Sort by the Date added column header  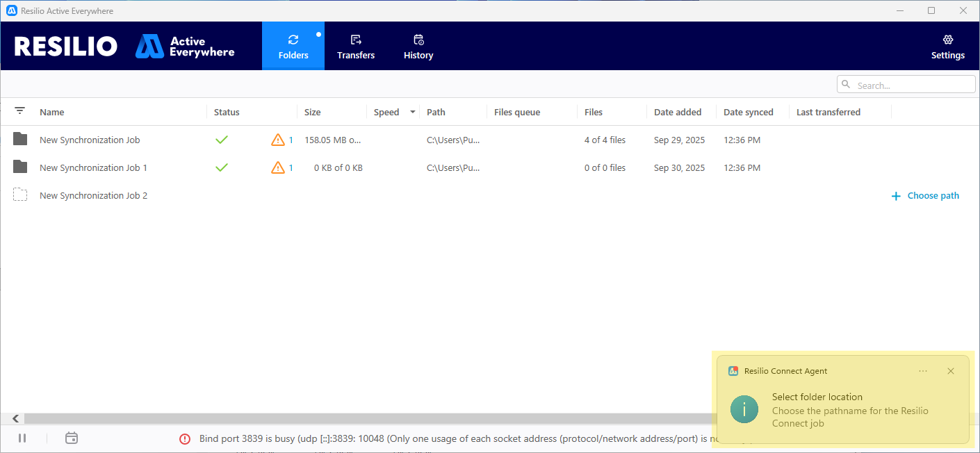[678, 112]
